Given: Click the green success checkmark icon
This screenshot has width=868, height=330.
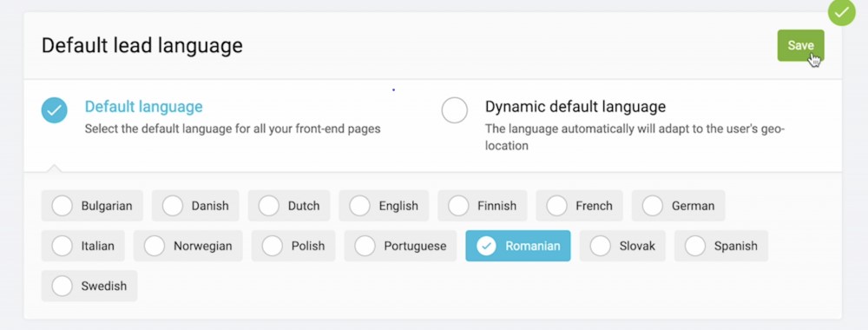Looking at the screenshot, I should (x=841, y=12).
